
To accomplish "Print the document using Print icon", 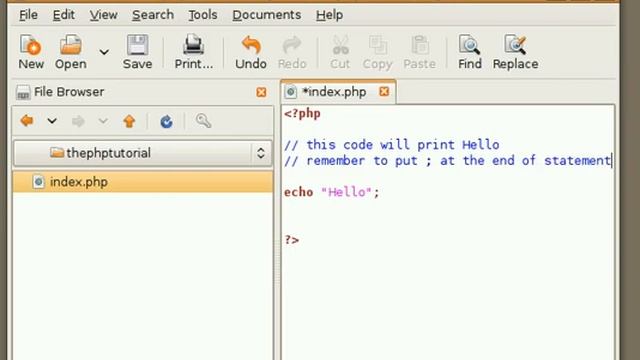I will [x=193, y=52].
